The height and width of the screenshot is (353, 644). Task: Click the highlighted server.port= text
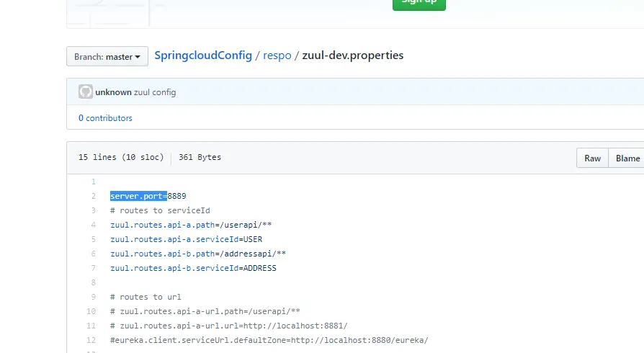[138, 196]
